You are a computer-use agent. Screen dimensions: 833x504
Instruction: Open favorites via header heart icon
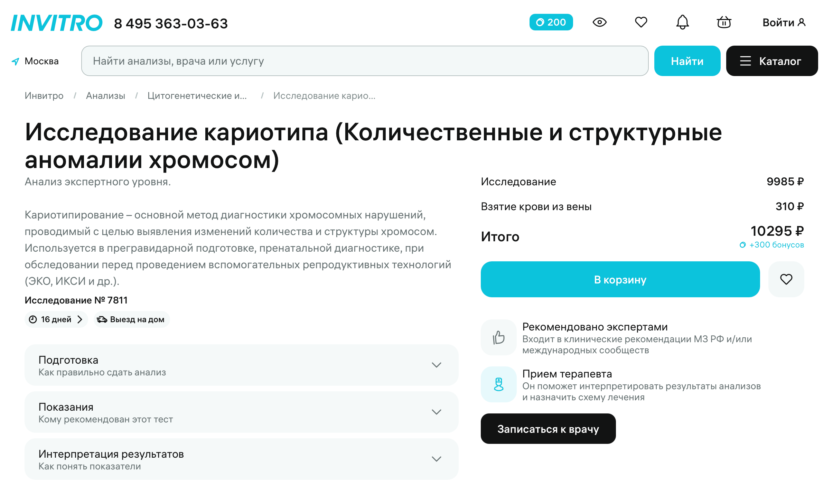(641, 22)
